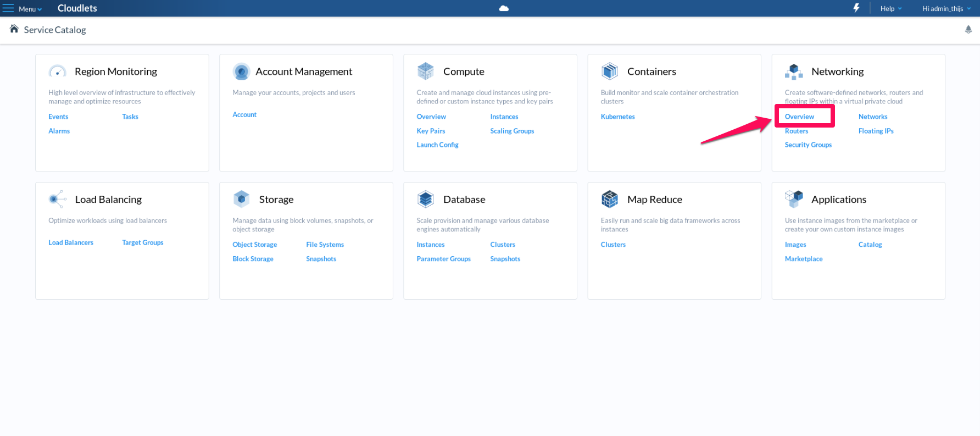This screenshot has width=980, height=436.
Task: Click the Storage service icon
Action: (241, 199)
